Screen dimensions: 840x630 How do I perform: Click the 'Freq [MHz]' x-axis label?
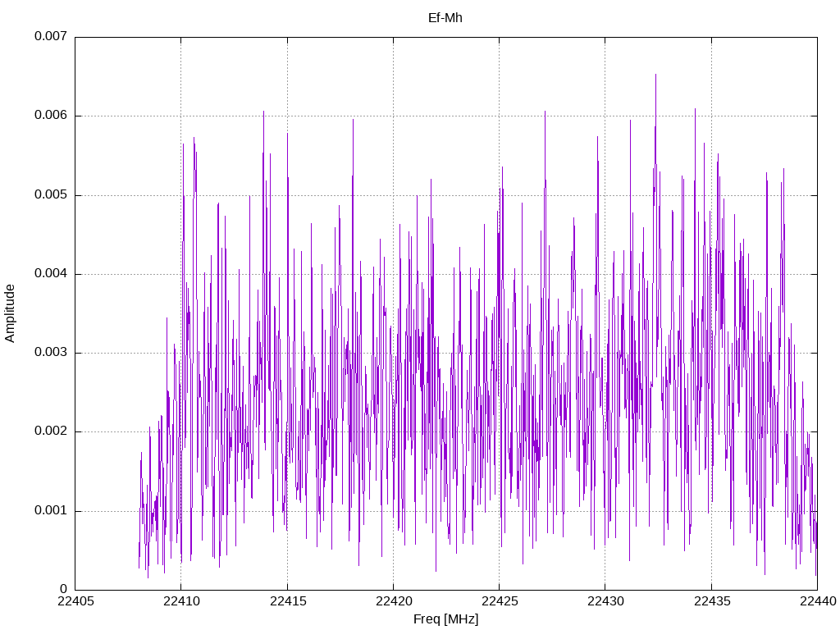tap(445, 619)
